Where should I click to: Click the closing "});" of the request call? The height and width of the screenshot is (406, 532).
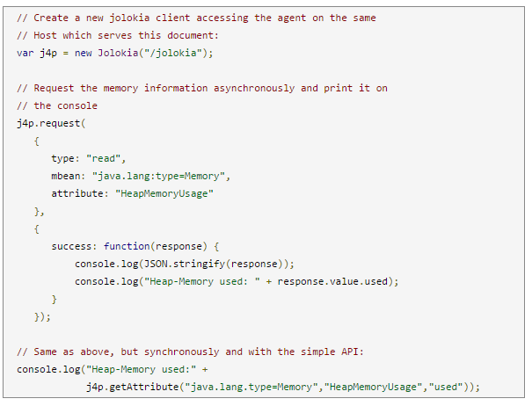click(x=42, y=316)
